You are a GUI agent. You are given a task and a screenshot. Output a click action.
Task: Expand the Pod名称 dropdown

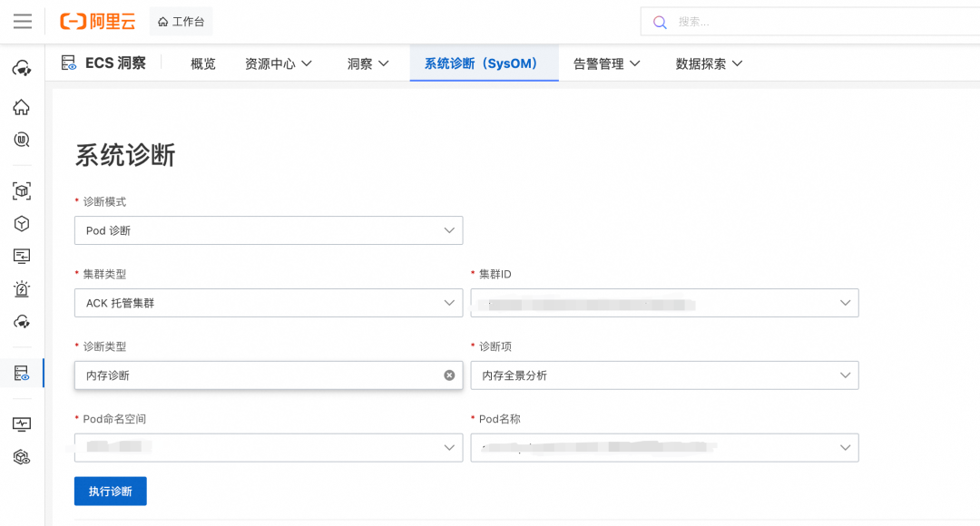[x=664, y=448]
